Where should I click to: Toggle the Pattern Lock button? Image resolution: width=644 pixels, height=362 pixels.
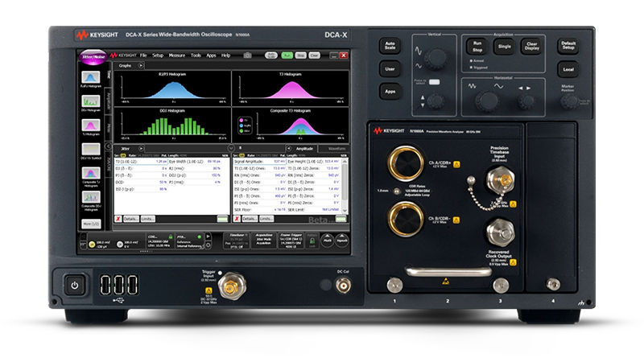(312, 241)
